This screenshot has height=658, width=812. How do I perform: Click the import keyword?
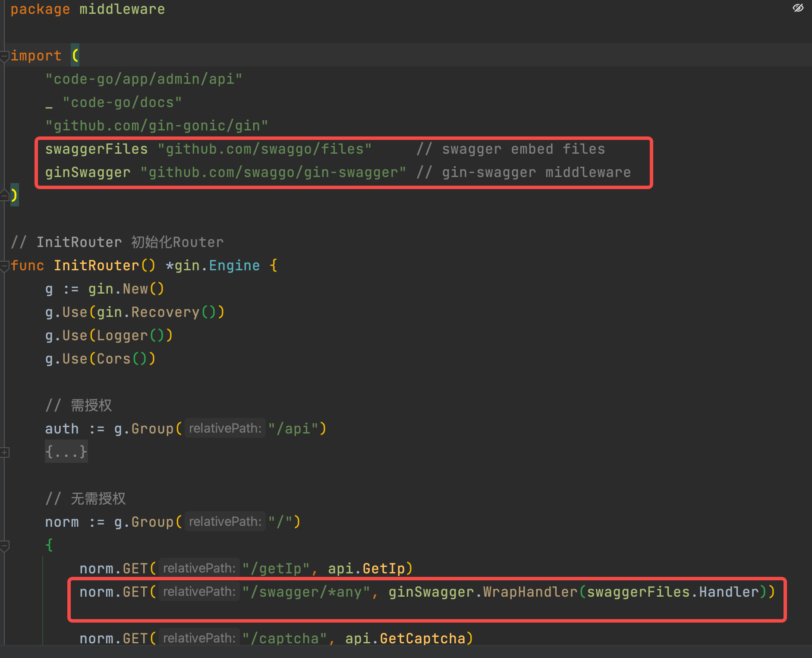click(36, 56)
